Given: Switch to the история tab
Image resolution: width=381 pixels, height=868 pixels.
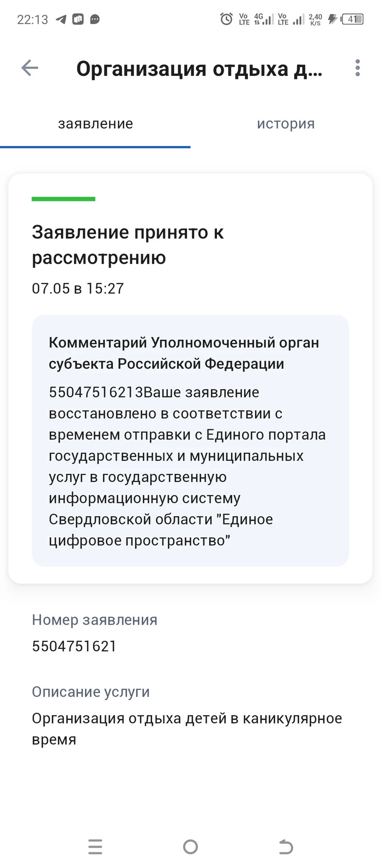Looking at the screenshot, I should click(286, 124).
